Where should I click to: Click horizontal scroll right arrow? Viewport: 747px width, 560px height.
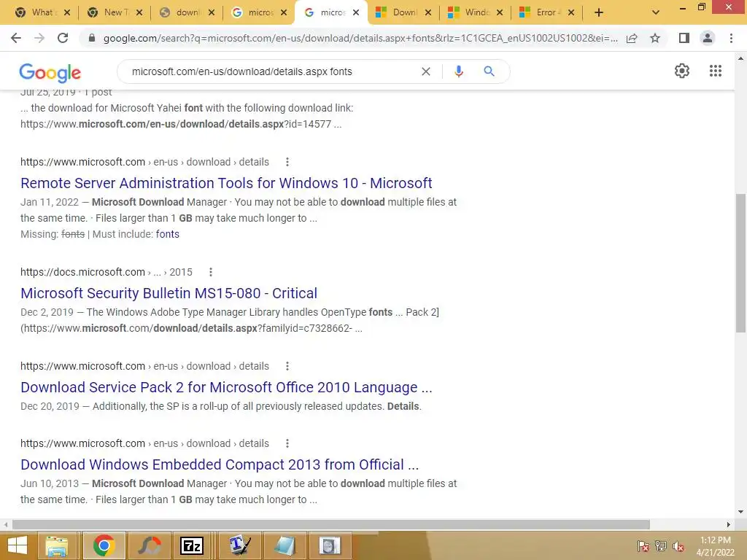tap(729, 524)
